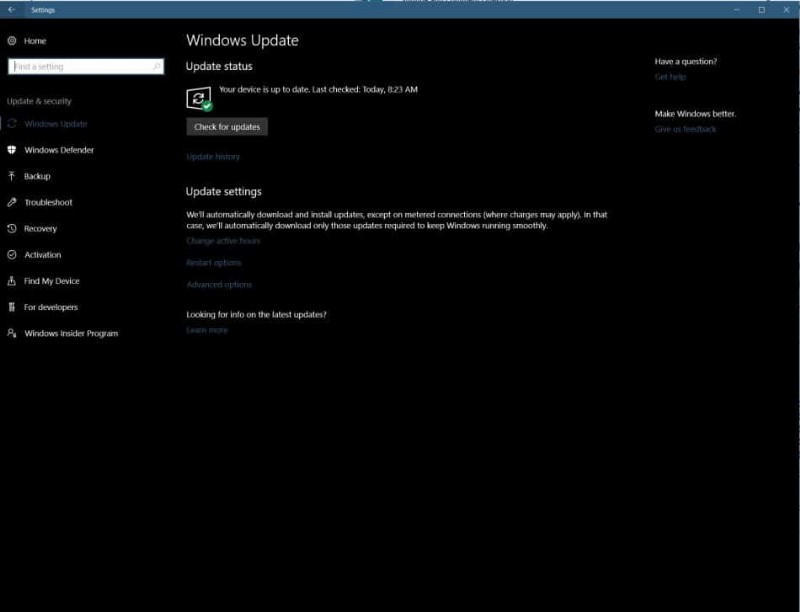This screenshot has height=612, width=800.
Task: Open Find My Device settings
Action: (50, 280)
